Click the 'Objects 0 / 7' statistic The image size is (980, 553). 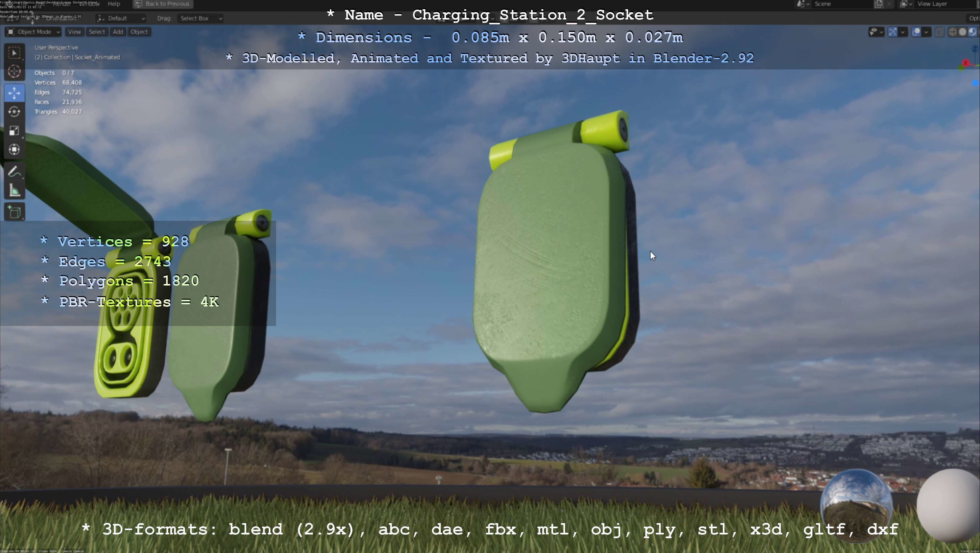(54, 73)
